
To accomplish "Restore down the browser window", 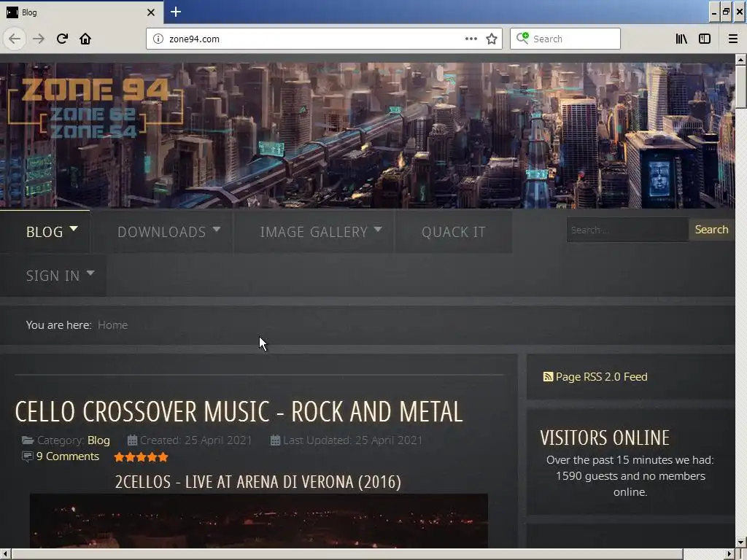I will pyautogui.click(x=726, y=12).
